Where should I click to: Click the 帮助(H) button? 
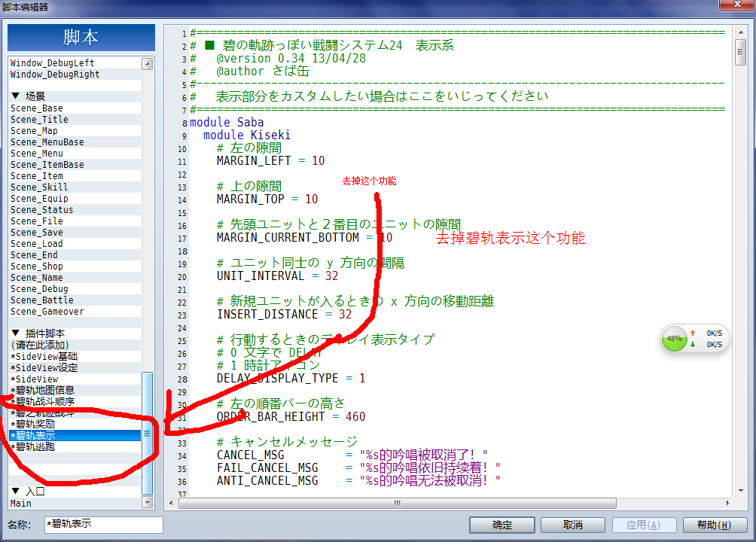click(x=715, y=525)
